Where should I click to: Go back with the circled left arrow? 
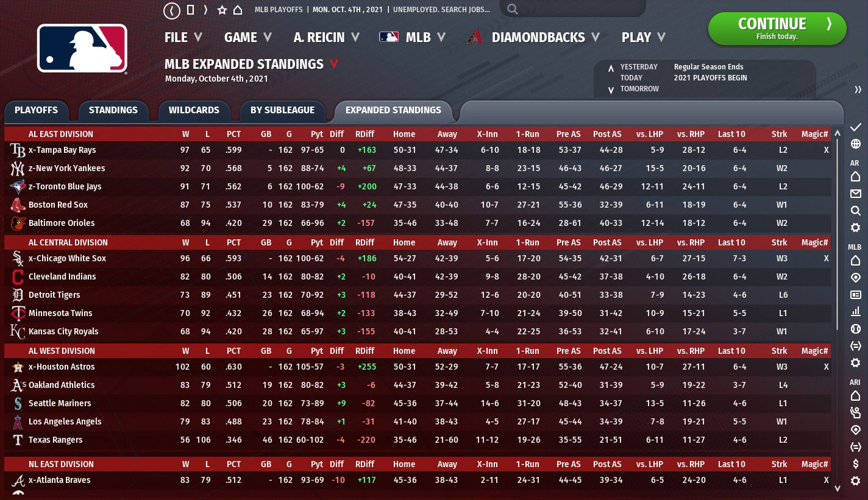click(x=173, y=10)
